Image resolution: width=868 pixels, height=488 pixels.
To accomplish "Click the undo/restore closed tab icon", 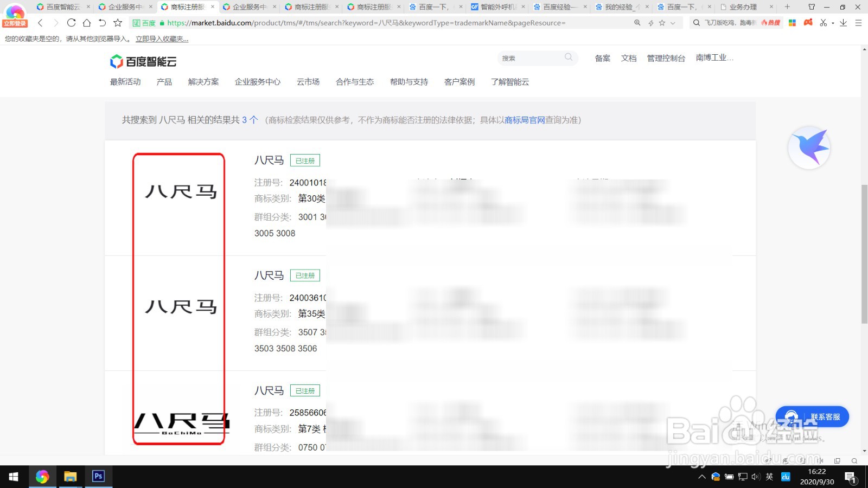I will coord(102,23).
